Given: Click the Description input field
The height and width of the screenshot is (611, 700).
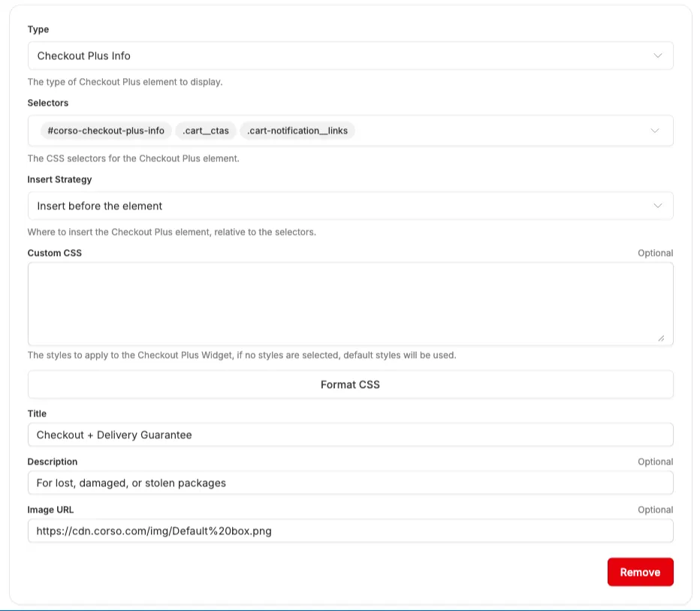Looking at the screenshot, I should [350, 483].
